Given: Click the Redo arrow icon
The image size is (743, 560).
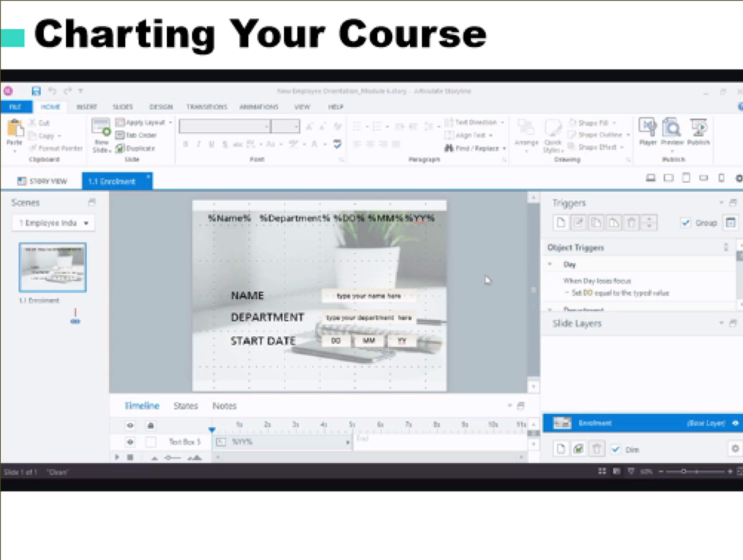Looking at the screenshot, I should [68, 91].
